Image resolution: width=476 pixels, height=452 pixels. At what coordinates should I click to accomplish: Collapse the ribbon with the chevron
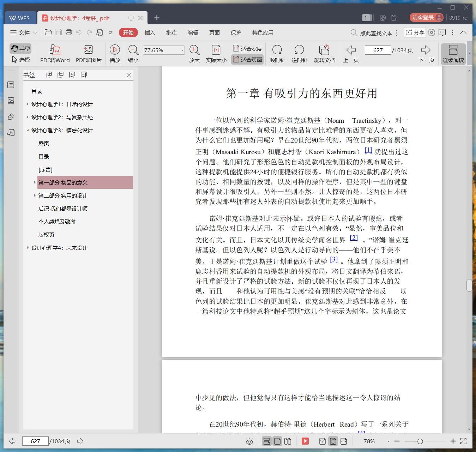point(463,32)
